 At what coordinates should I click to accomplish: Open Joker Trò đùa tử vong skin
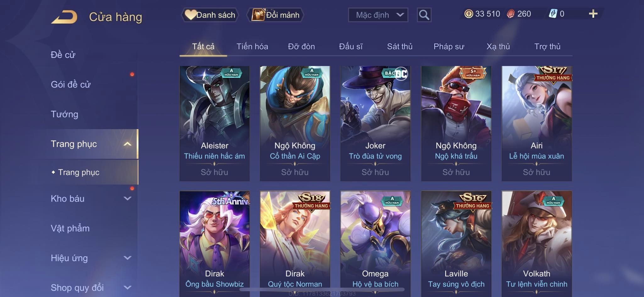375,123
